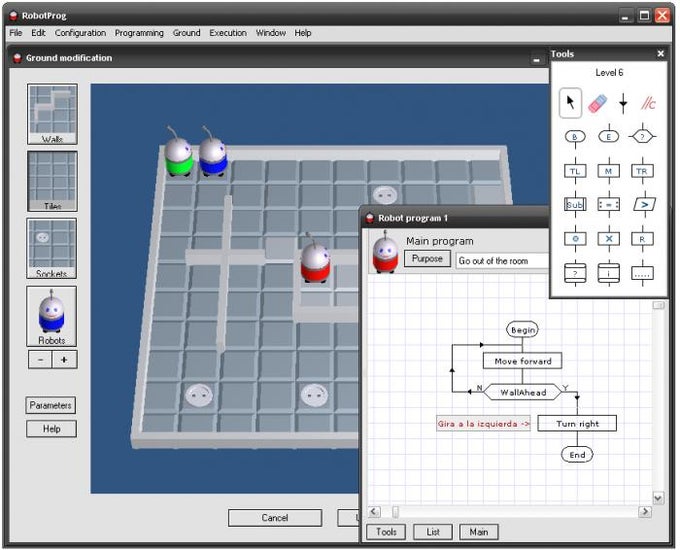
Task: Click the Help button in Ground modification
Action: 51,429
